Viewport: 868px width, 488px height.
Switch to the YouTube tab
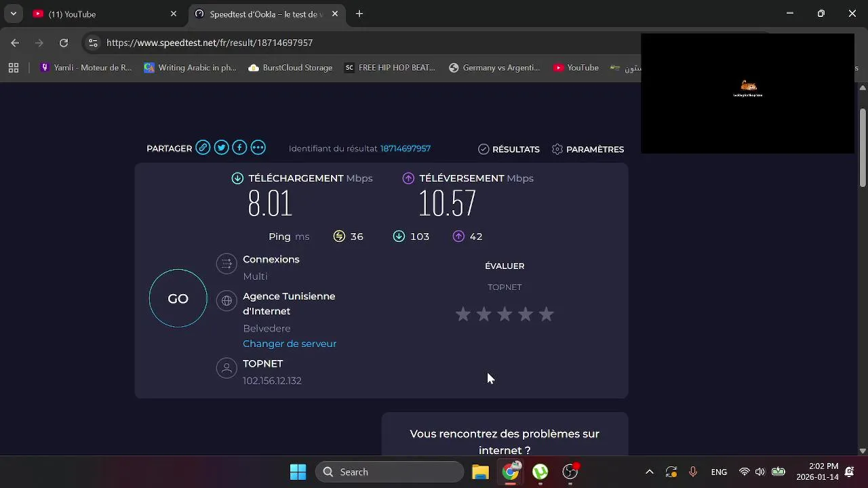click(104, 14)
